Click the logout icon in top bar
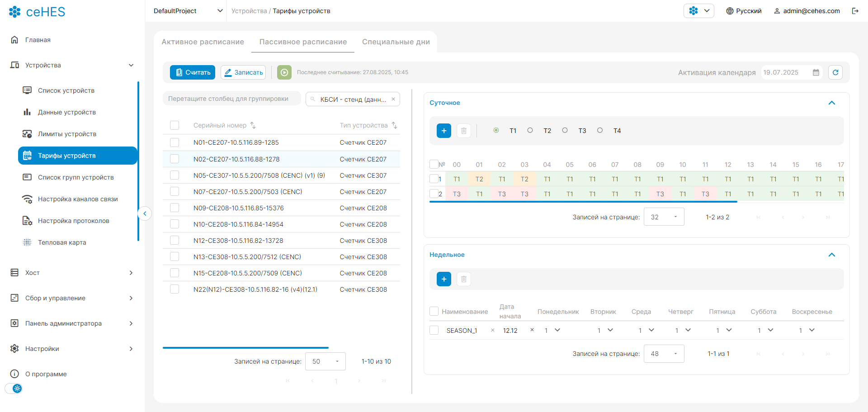Screen dimensions: 868x412 [x=855, y=11]
